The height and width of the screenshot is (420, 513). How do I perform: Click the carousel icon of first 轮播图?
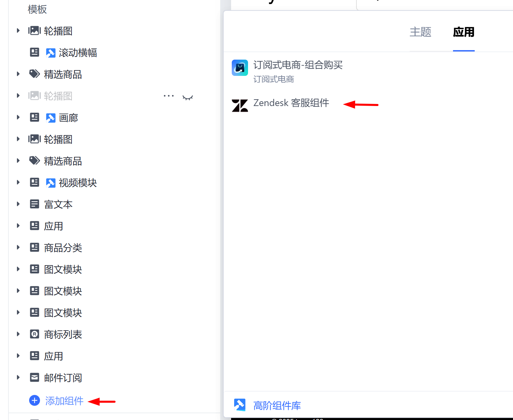pyautogui.click(x=35, y=31)
